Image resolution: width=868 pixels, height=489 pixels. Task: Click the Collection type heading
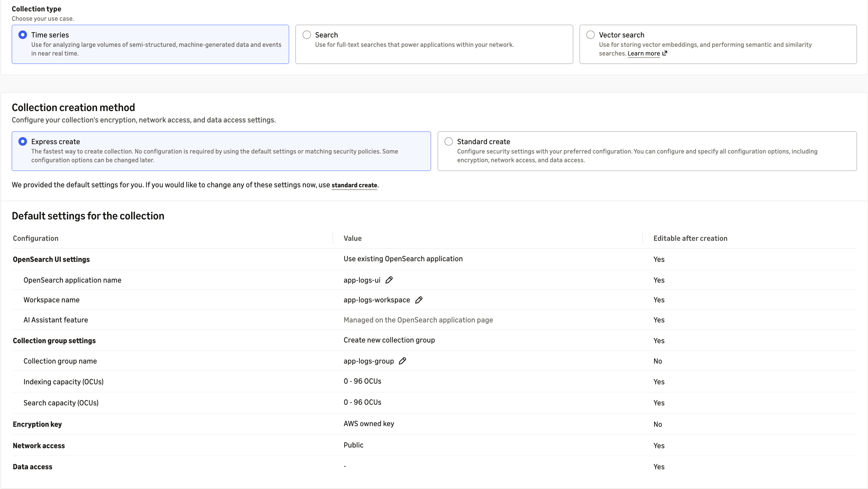point(36,9)
